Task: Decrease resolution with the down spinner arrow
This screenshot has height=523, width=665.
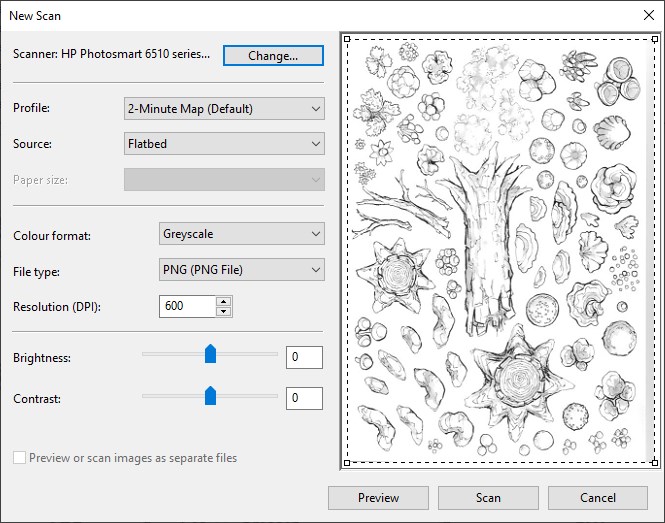Action: [224, 311]
